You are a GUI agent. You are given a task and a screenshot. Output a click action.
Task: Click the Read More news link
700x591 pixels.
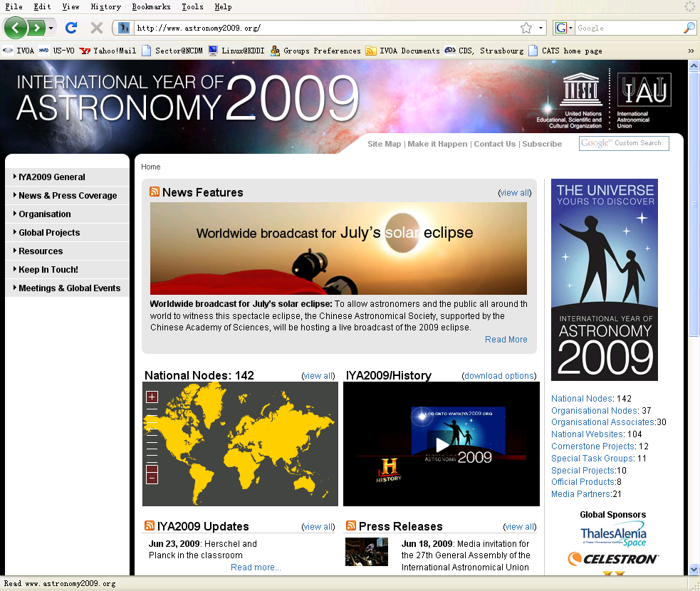tap(506, 340)
